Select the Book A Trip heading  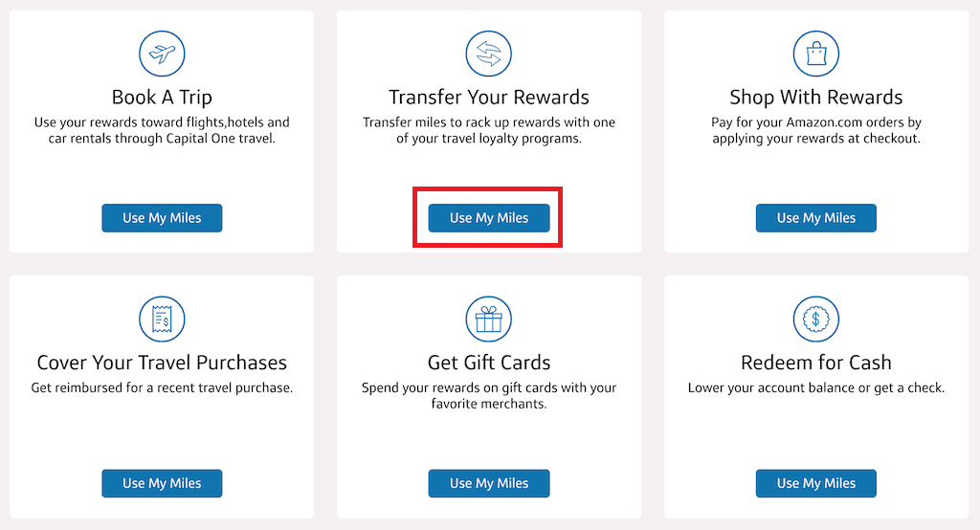coord(162,98)
